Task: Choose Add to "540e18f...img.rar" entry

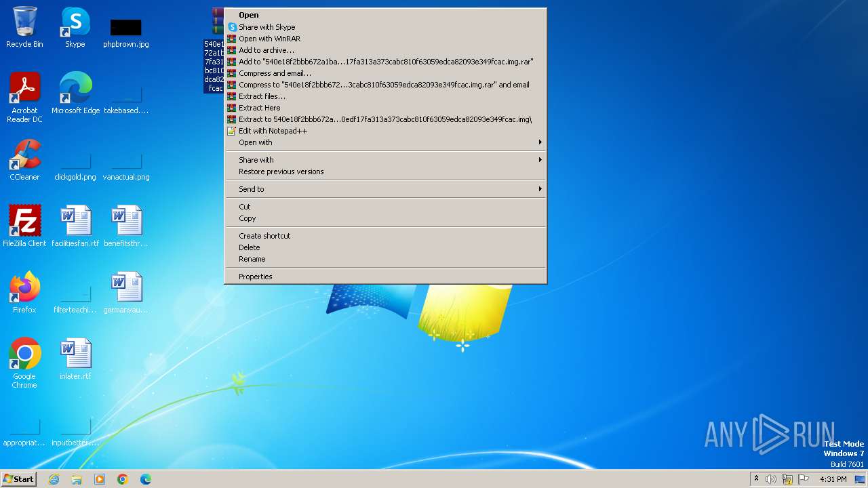Action: [x=386, y=62]
